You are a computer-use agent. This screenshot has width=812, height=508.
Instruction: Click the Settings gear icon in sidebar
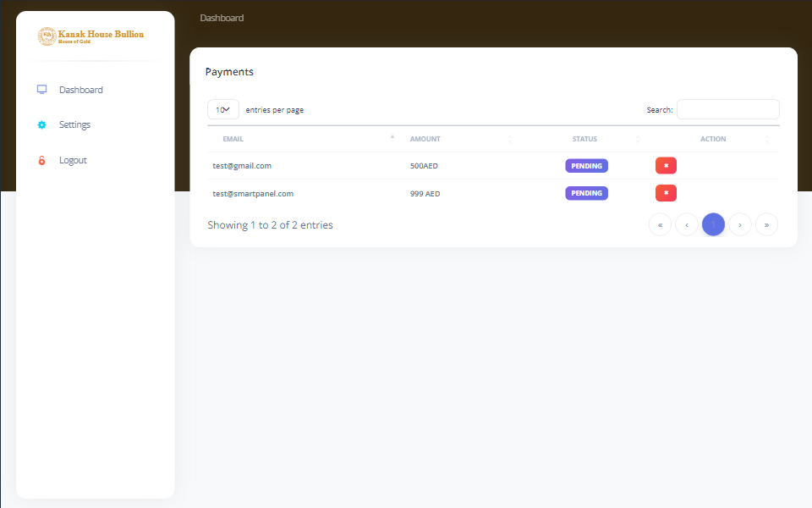(x=41, y=125)
